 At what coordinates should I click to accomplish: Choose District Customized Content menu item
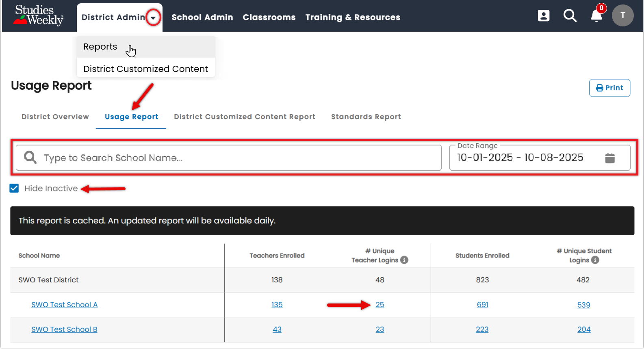pos(146,69)
